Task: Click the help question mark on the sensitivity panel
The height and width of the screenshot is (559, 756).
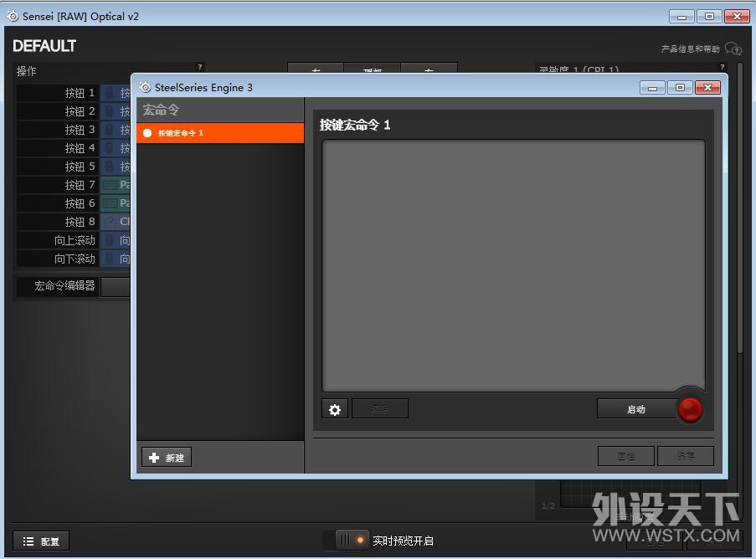Action: coord(722,67)
